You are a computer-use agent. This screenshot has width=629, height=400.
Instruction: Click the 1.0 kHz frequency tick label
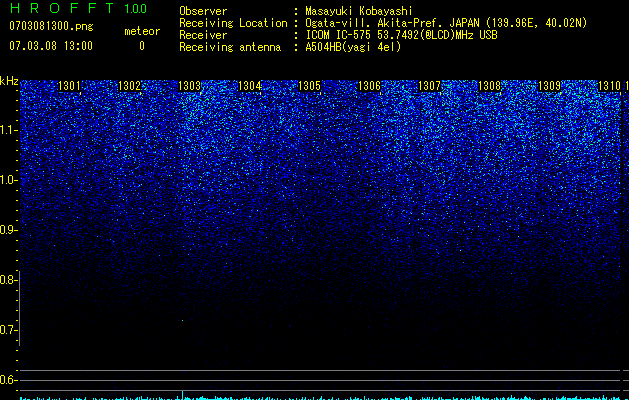click(8, 180)
